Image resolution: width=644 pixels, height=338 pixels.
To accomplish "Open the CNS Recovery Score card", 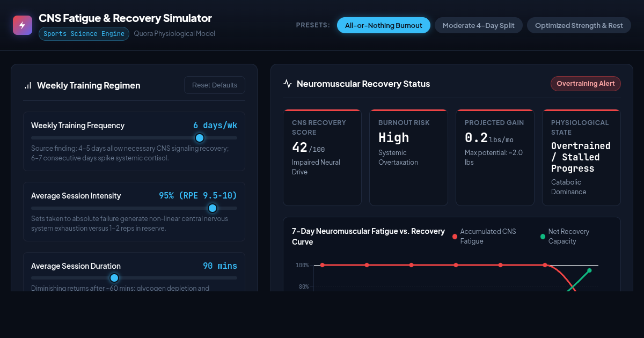I will [x=322, y=157].
